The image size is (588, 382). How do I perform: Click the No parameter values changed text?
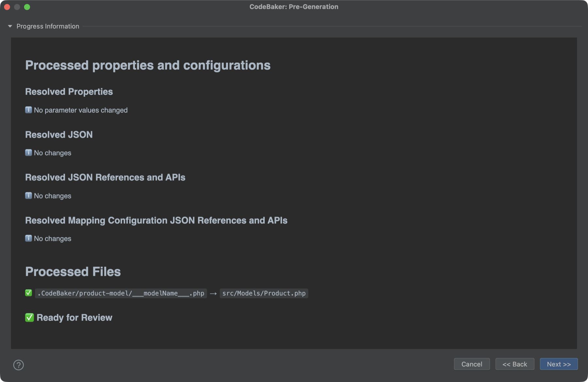click(81, 110)
